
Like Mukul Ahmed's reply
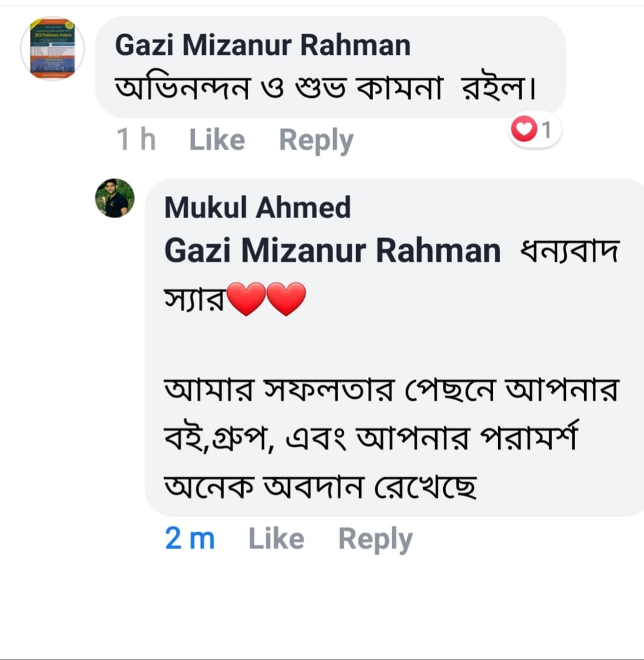click(x=276, y=539)
